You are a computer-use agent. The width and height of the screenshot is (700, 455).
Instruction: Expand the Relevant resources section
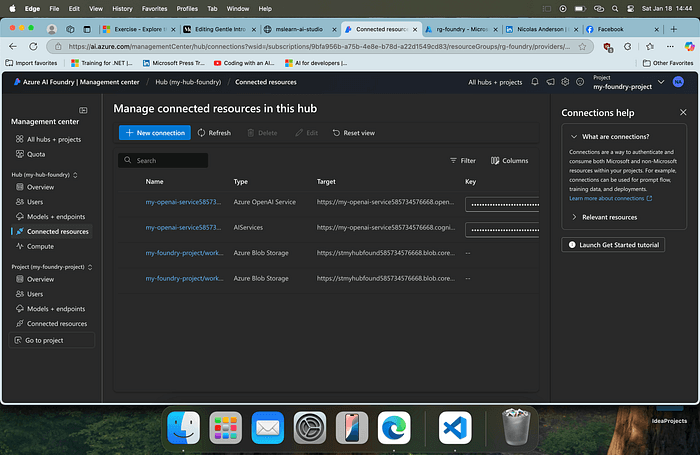(x=574, y=217)
